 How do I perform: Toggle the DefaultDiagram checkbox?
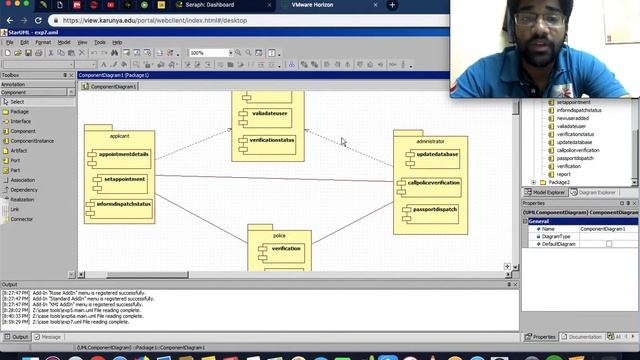(609, 244)
